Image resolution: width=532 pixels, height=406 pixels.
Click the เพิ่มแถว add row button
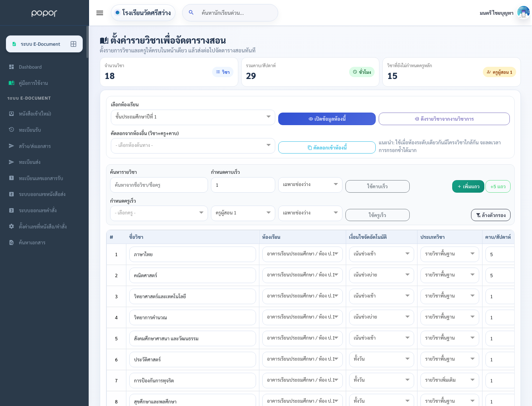(468, 186)
